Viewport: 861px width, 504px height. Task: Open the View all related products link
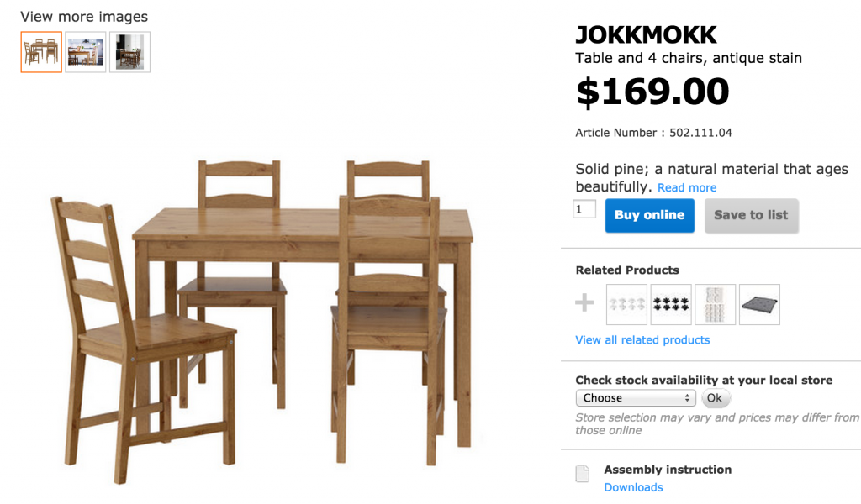[x=642, y=340]
